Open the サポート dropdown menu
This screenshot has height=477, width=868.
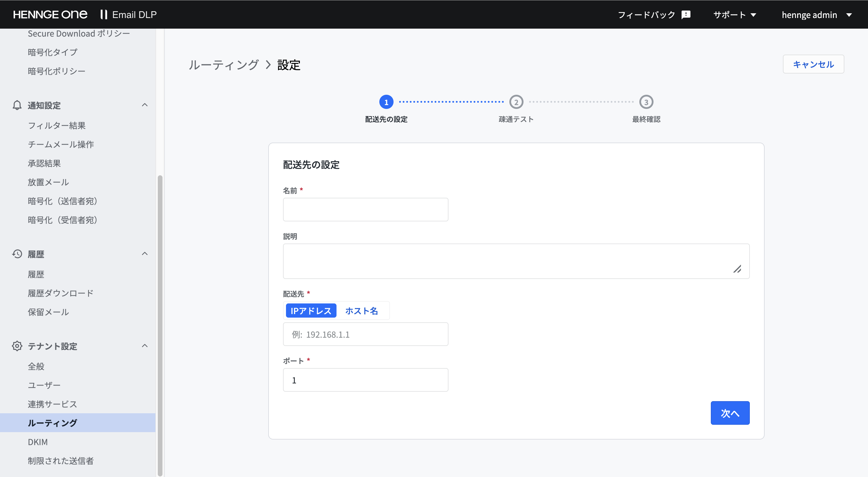pos(735,15)
